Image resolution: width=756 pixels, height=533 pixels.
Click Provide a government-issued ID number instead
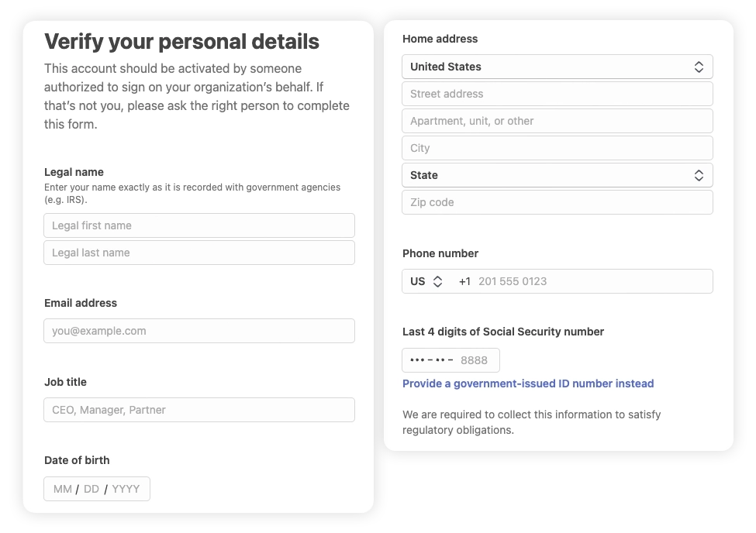tap(528, 383)
